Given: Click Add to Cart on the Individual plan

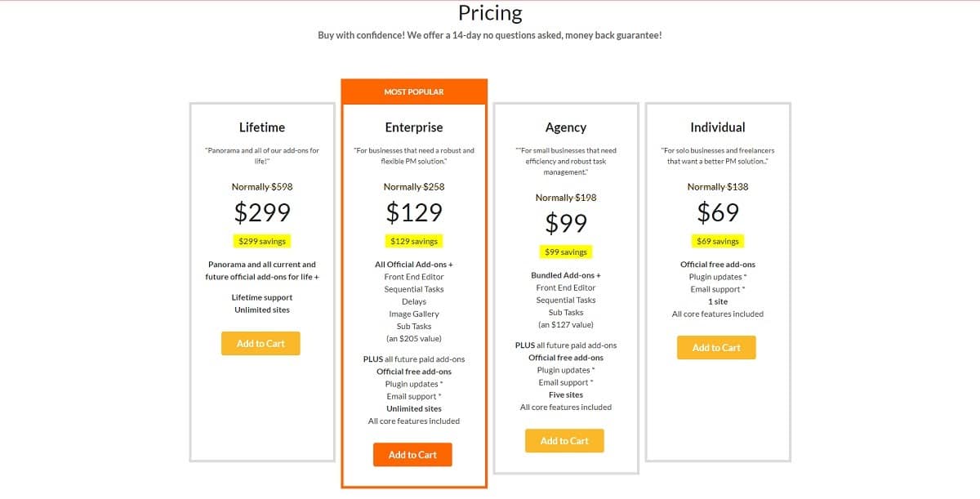Looking at the screenshot, I should coord(716,347).
